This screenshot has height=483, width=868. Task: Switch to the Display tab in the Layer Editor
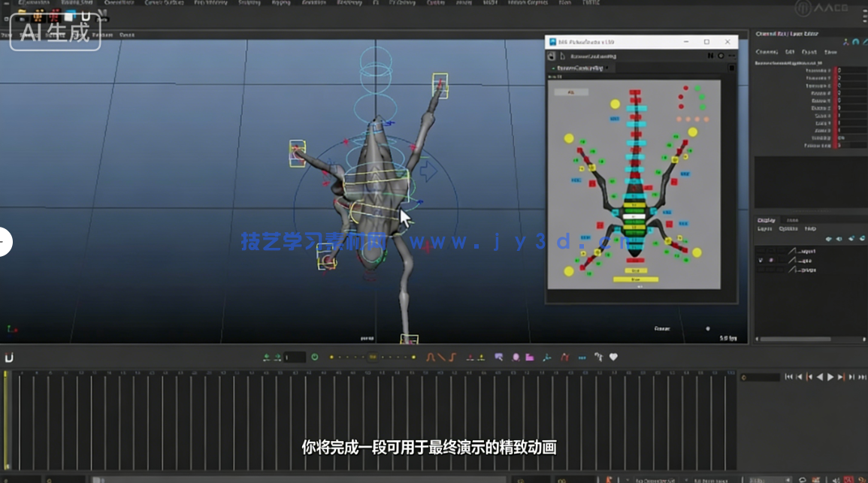(767, 220)
